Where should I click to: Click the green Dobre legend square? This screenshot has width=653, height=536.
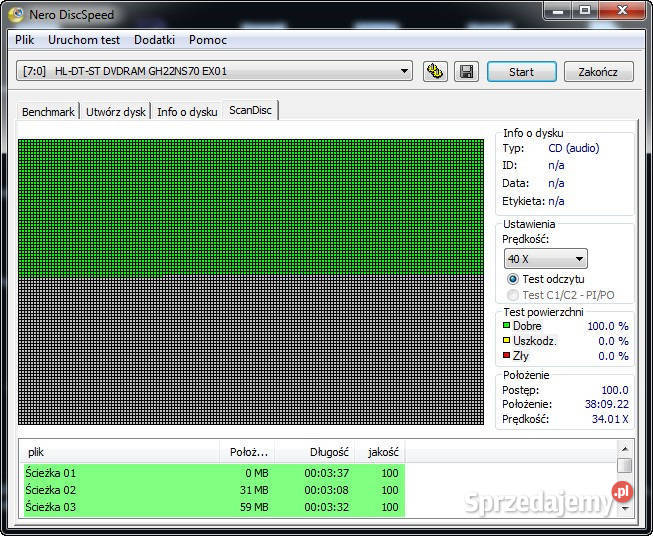pyautogui.click(x=506, y=325)
